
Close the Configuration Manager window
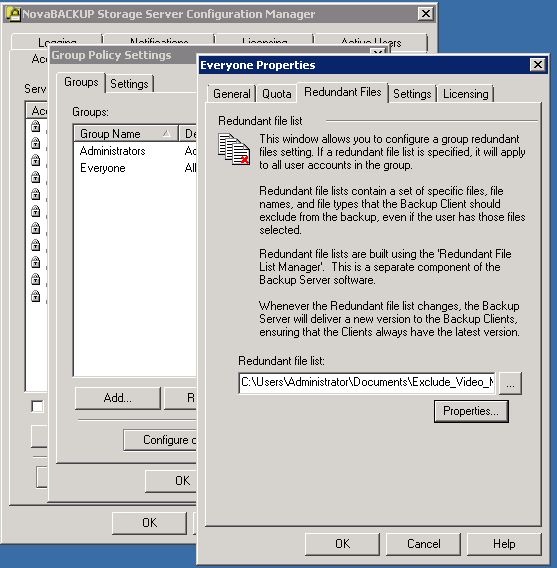pyautogui.click(x=426, y=14)
